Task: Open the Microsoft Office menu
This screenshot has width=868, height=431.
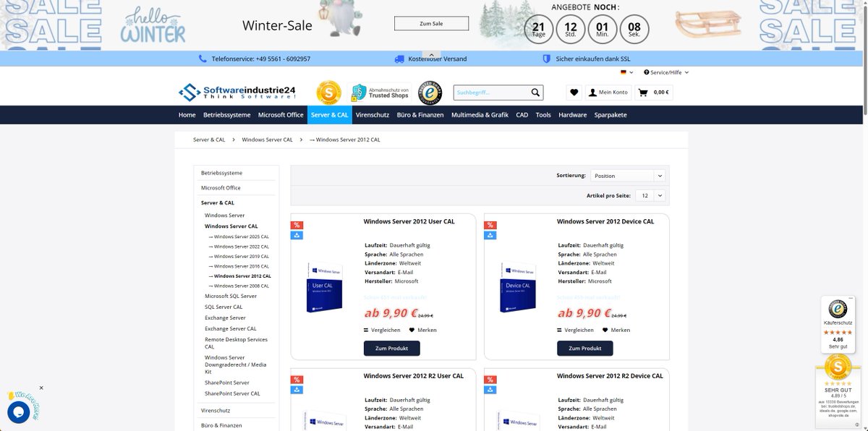Action: (281, 115)
